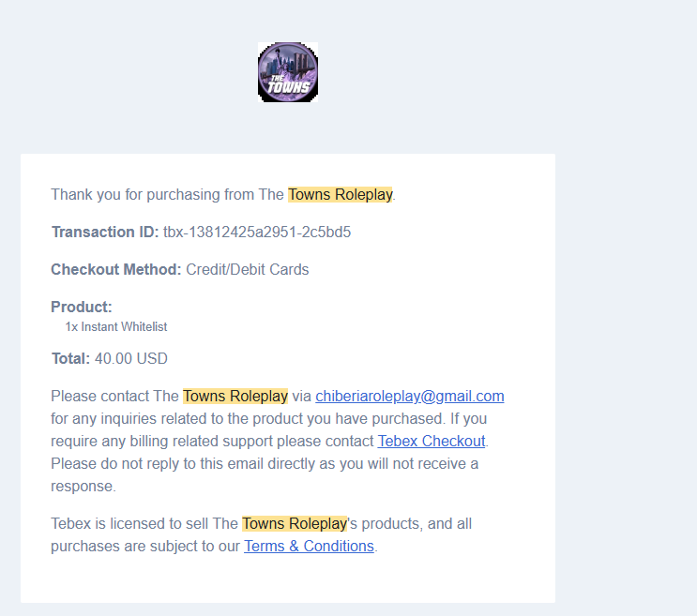697x616 pixels.
Task: Click the "Product:" label
Action: [x=82, y=307]
